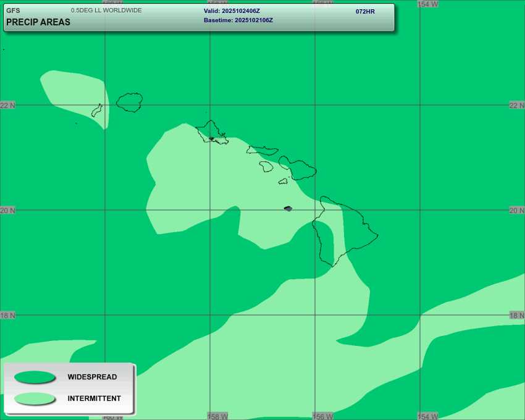Image resolution: width=525 pixels, height=420 pixels.
Task: Click the 154 W label at top
Action: pos(427,4)
